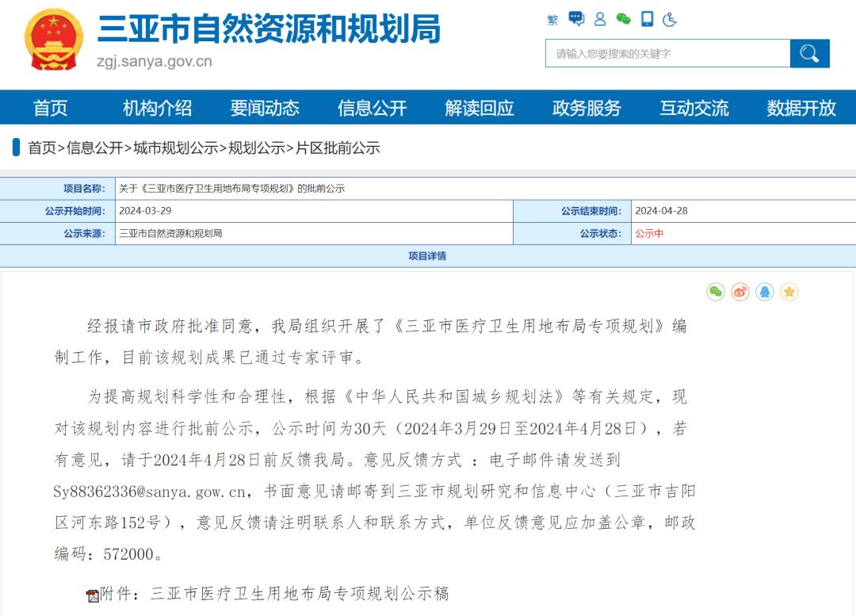Image resolution: width=856 pixels, height=616 pixels.
Task: Go to 首页 in breadcrumb
Action: (42, 147)
